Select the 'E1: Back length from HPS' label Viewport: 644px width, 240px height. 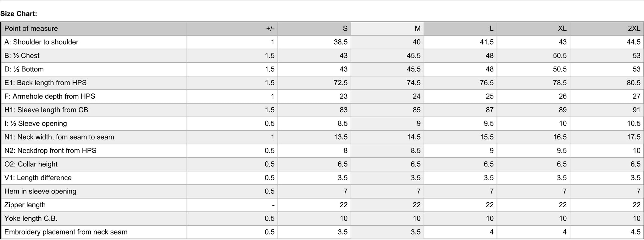tap(45, 83)
